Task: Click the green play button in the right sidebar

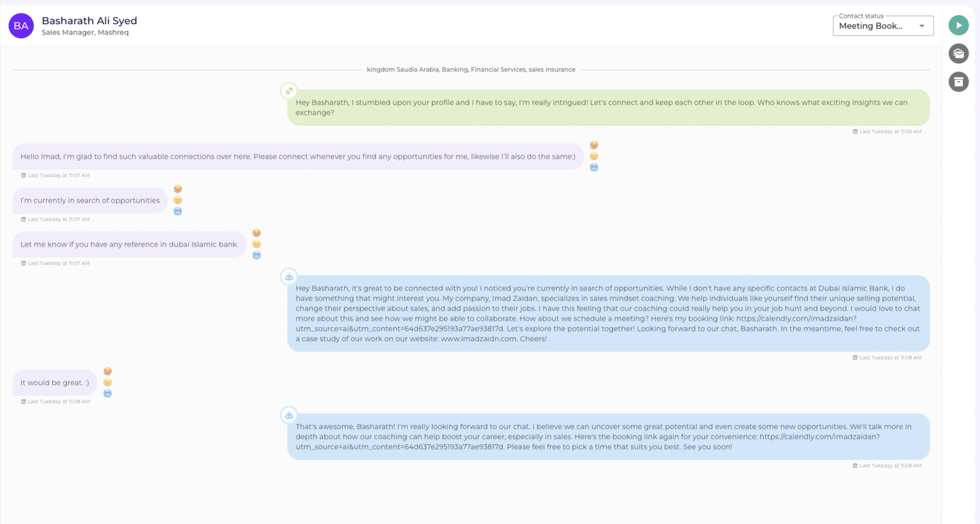Action: coord(958,25)
